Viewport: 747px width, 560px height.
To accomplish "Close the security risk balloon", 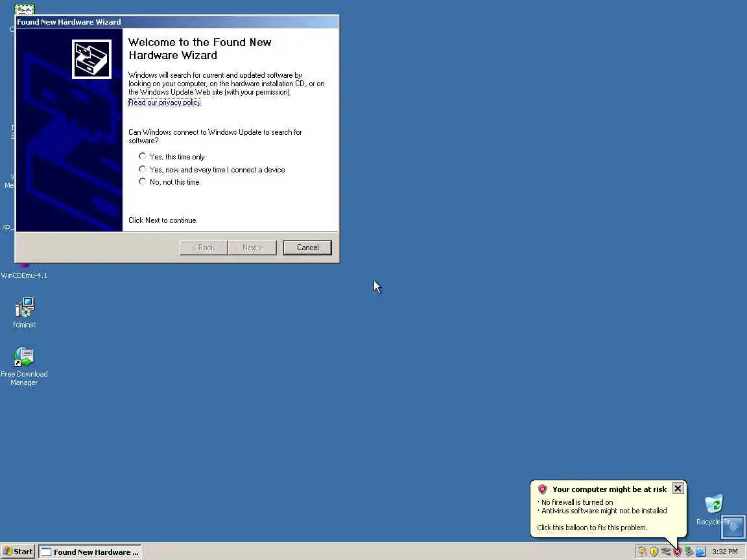I will 678,489.
